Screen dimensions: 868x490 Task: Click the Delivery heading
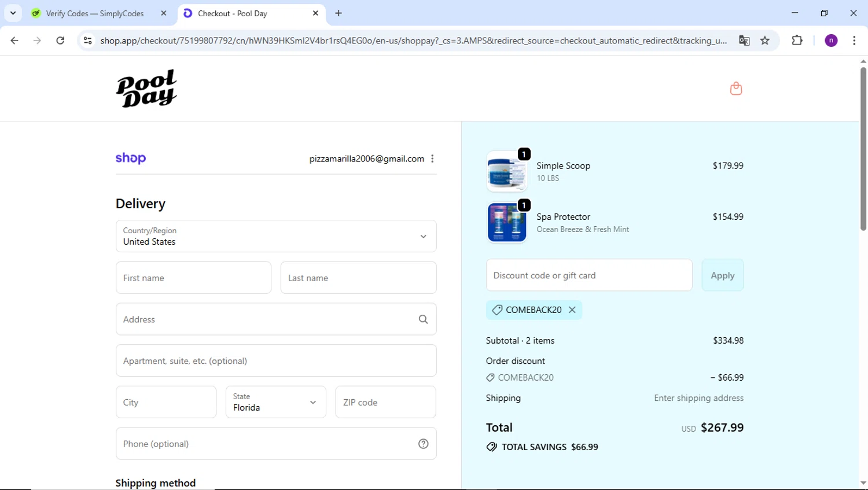(141, 204)
